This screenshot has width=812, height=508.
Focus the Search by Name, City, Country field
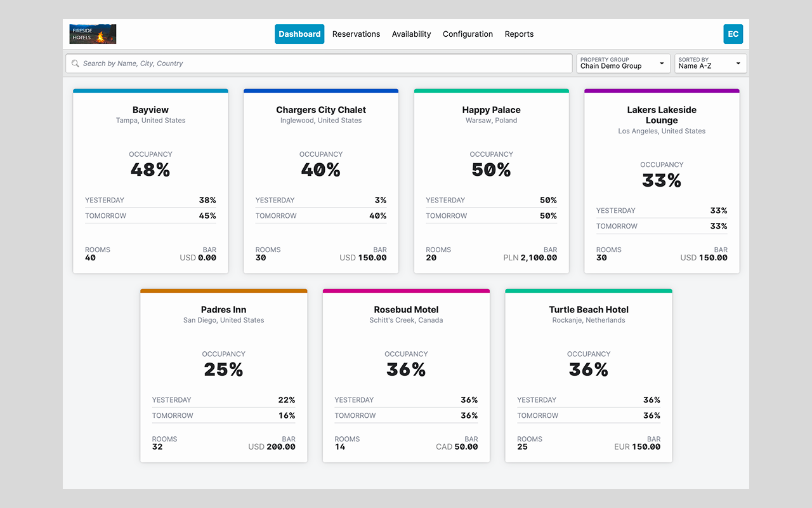tap(319, 63)
